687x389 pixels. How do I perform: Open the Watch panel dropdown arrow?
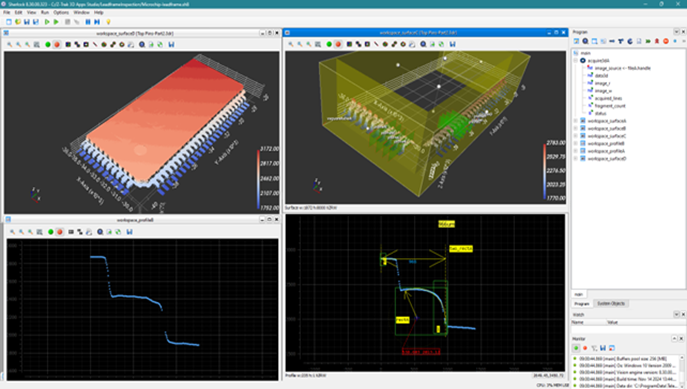pos(676,315)
